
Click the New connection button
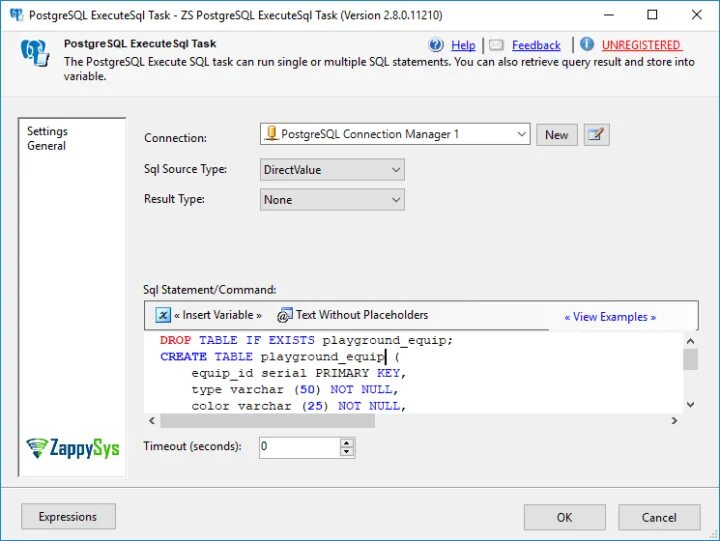click(x=557, y=135)
